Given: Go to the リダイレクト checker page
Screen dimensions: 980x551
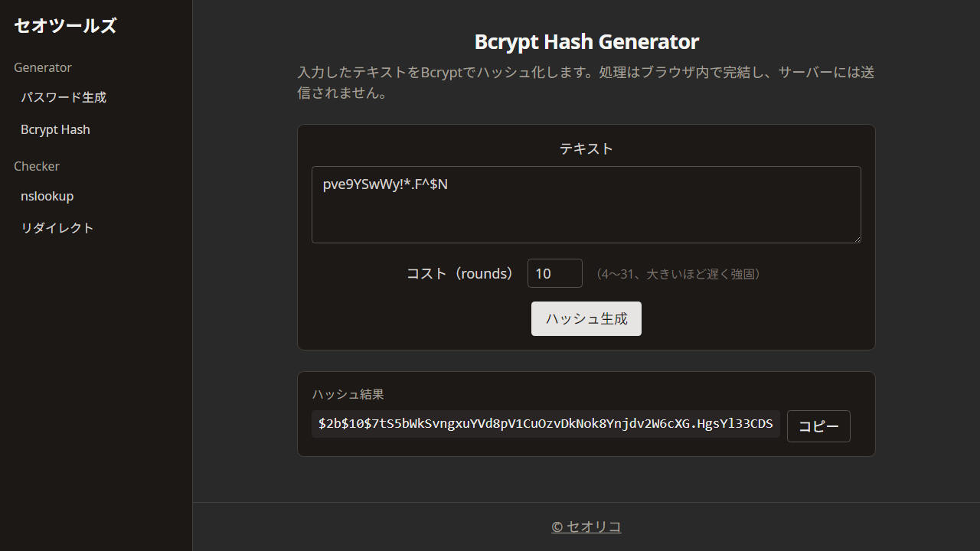Looking at the screenshot, I should click(x=57, y=227).
